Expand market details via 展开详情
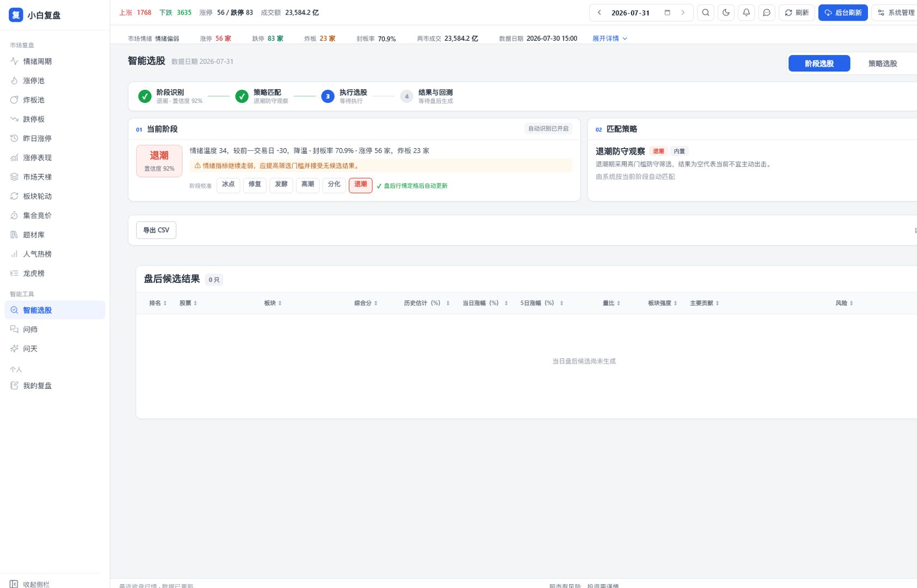This screenshot has width=917, height=588. tap(610, 39)
